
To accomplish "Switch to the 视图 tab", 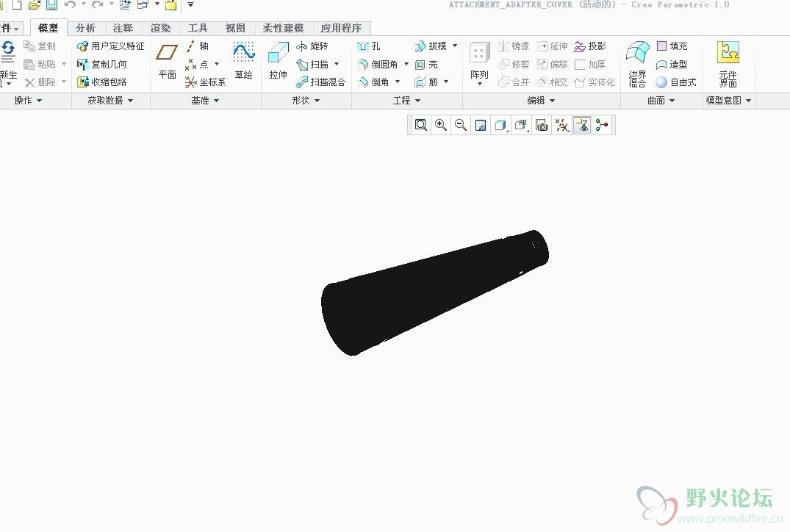I will coord(235,28).
